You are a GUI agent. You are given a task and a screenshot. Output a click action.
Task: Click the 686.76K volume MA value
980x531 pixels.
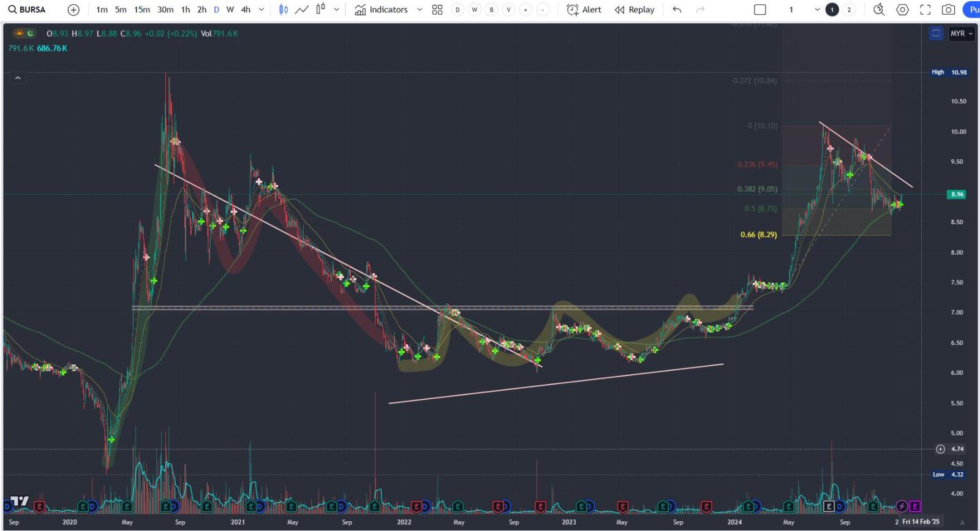tap(52, 48)
